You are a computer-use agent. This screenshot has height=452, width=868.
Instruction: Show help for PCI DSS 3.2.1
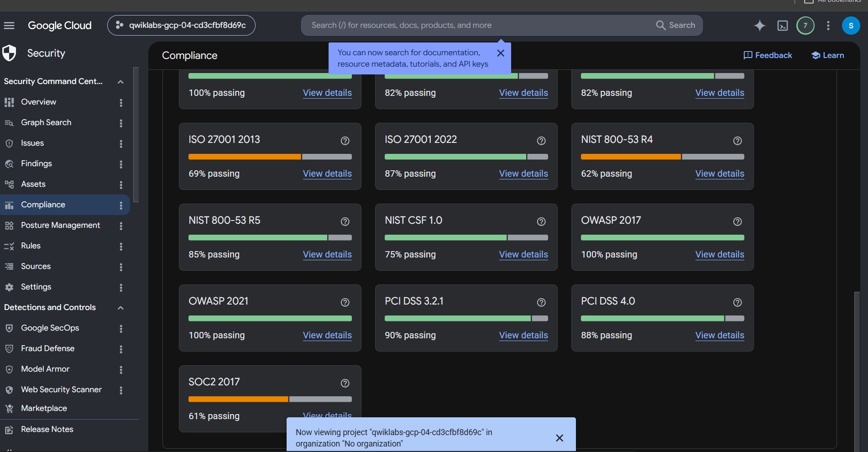click(x=541, y=302)
